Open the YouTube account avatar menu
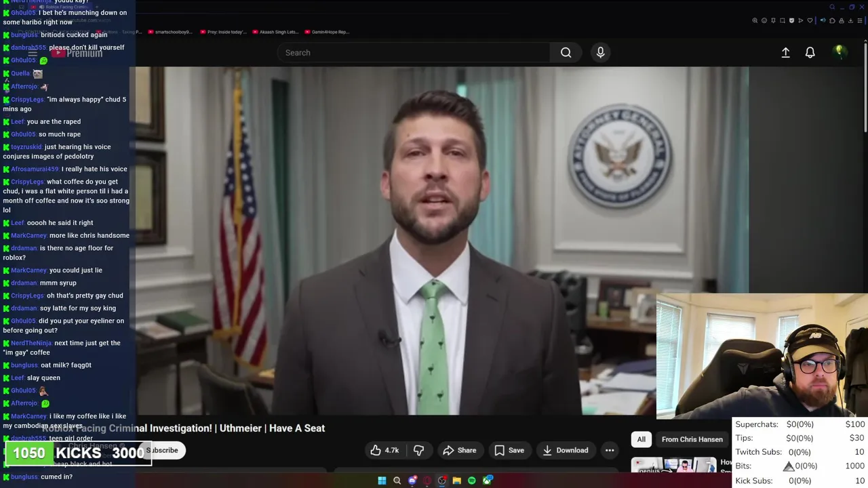The height and width of the screenshot is (488, 868). (x=840, y=52)
